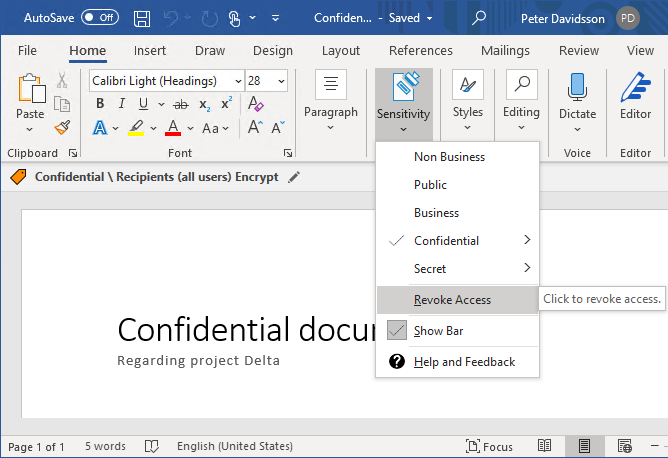
Task: Open the font name dropdown
Action: [x=238, y=81]
